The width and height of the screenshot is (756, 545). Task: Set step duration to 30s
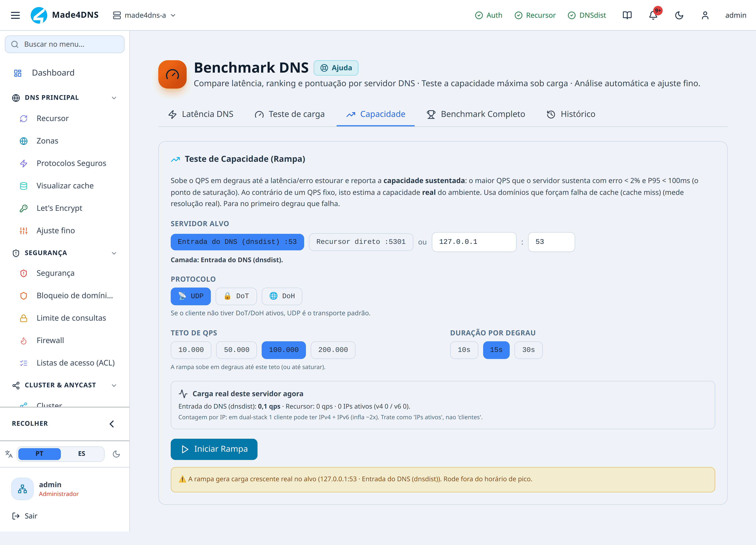click(x=528, y=350)
